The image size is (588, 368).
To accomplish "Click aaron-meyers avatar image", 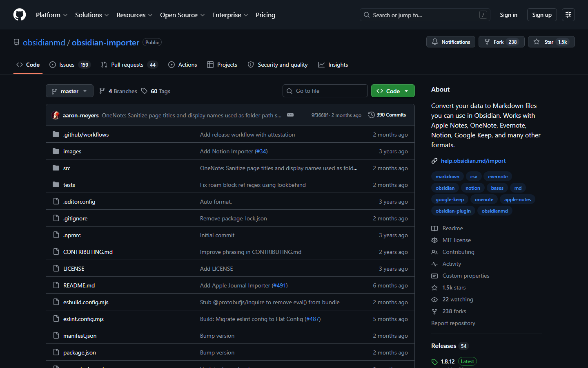I will click(x=56, y=115).
